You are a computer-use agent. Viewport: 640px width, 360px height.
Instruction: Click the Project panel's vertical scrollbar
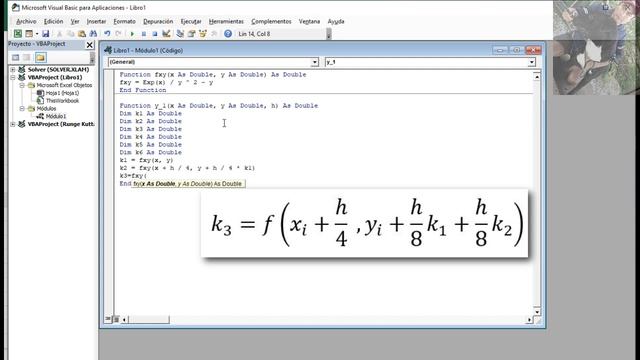click(92, 58)
